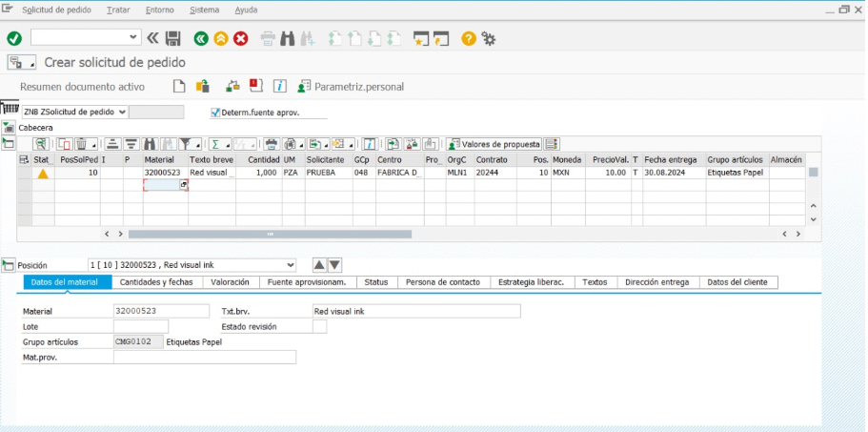
Task: Toggle the Determ.fuente aprov. checkbox
Action: 215,113
